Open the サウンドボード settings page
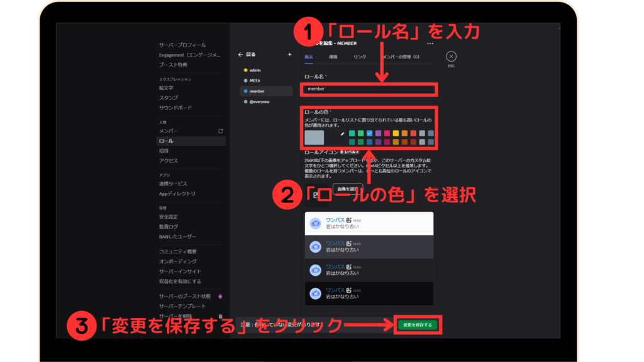Viewport: 644px width, 362px height. 175,107
